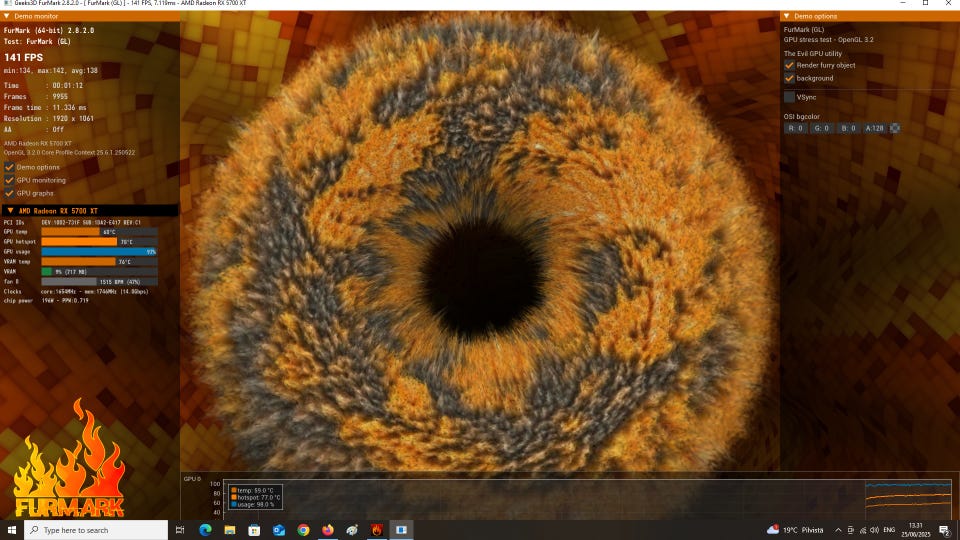Disable the background checkbox

pos(789,78)
